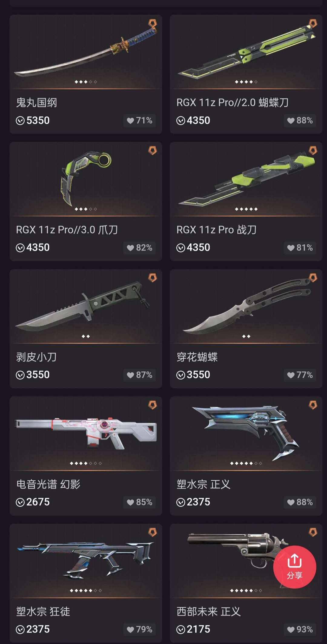Open the 鬼丸国纲 katana thumbnail
327x644 pixels.
click(86, 51)
